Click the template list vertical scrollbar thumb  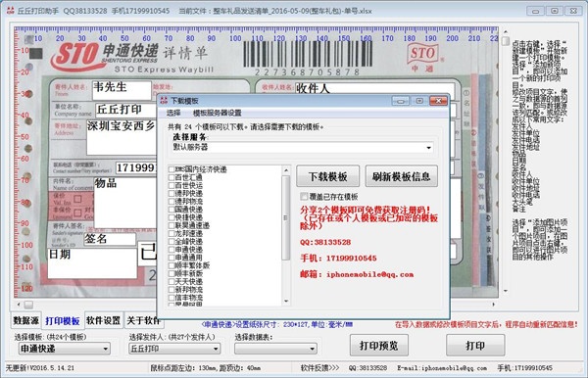(286, 218)
